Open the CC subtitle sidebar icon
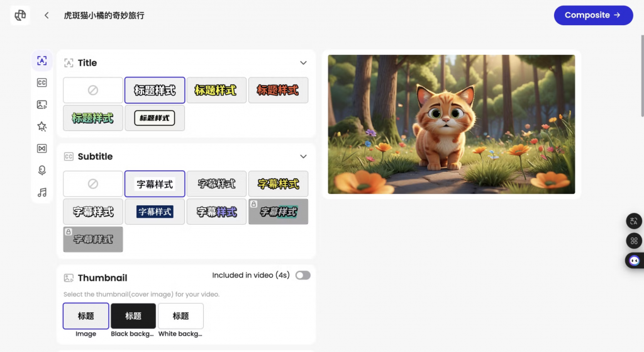 [42, 82]
